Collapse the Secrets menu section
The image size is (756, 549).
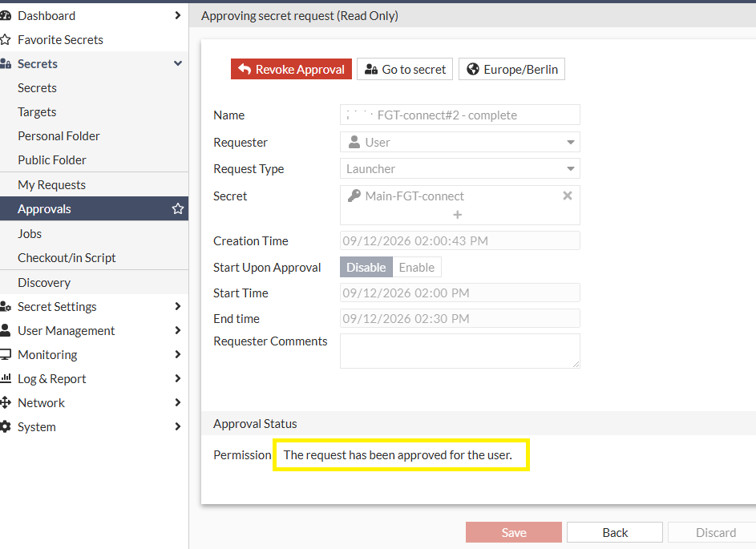178,63
